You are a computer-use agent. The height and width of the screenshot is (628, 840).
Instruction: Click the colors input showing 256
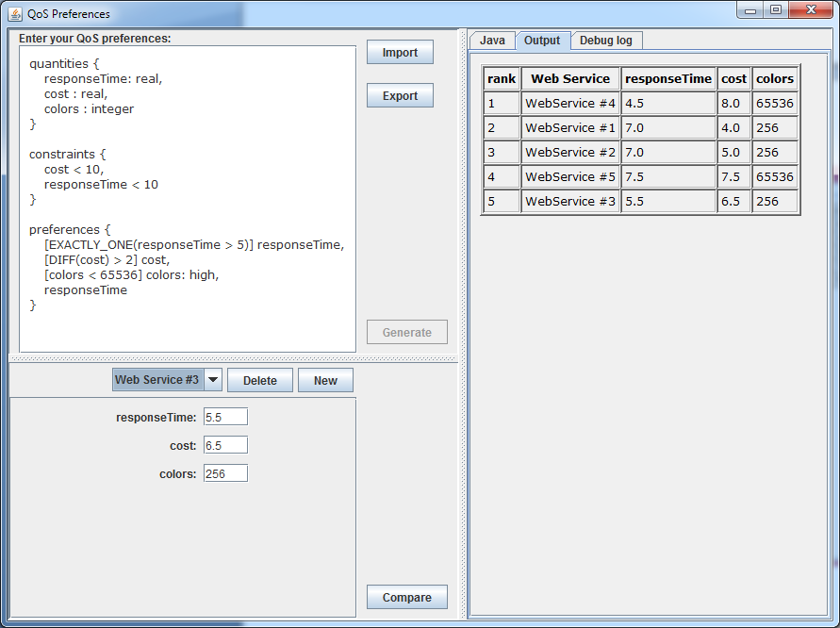225,472
